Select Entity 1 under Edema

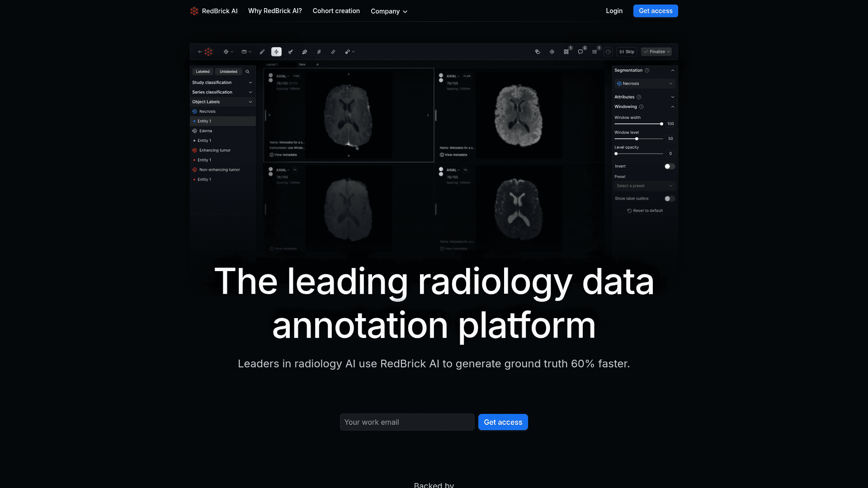coord(222,141)
